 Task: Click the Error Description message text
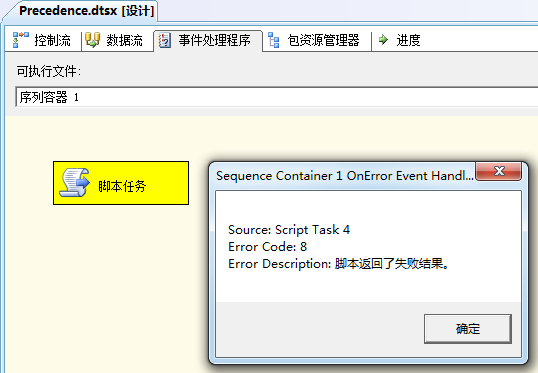click(338, 264)
